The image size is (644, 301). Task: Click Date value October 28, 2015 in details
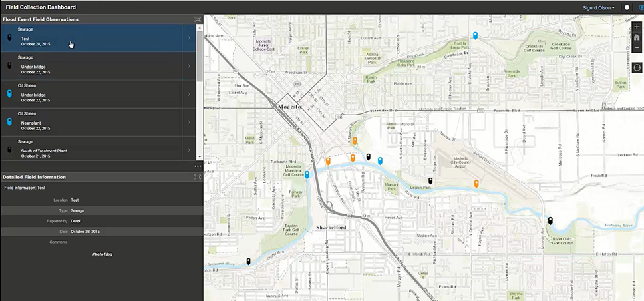pyautogui.click(x=85, y=232)
